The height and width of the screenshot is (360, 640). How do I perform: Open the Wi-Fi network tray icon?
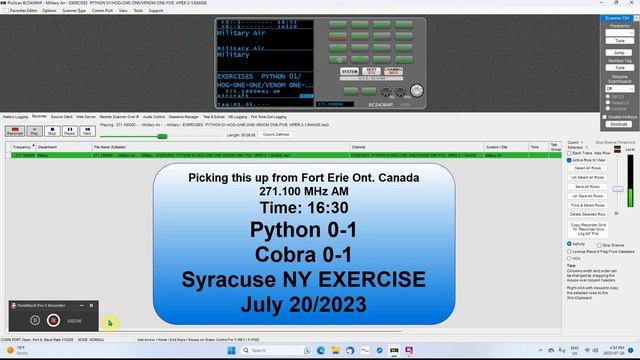pyautogui.click(x=587, y=350)
